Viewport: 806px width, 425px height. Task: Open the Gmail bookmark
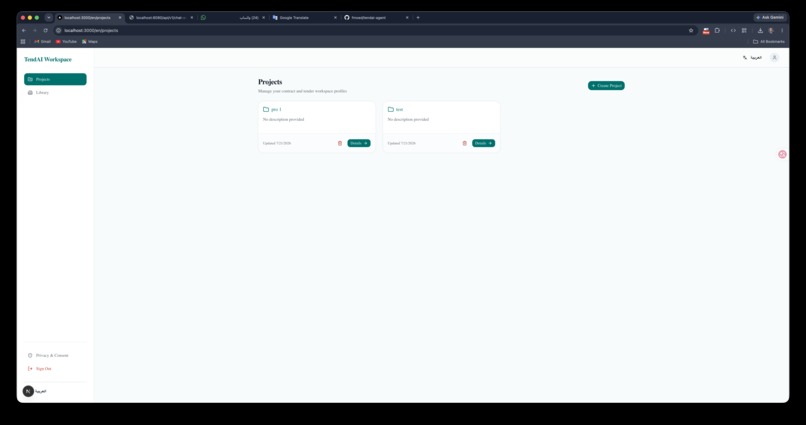tap(42, 42)
